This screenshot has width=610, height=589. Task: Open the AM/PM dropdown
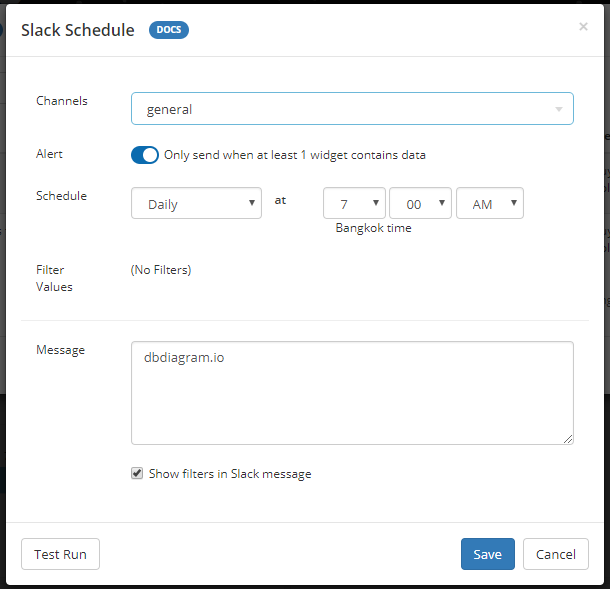coord(490,203)
